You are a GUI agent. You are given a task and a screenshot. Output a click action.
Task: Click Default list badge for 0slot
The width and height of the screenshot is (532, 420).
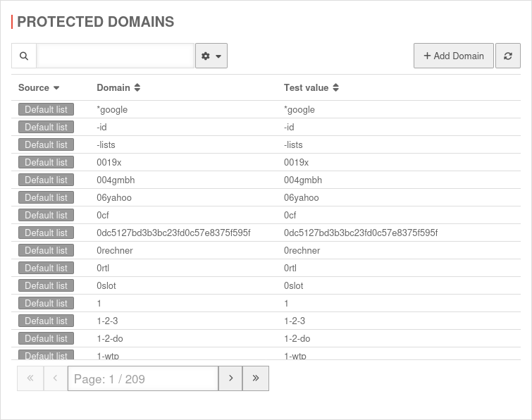[46, 285]
